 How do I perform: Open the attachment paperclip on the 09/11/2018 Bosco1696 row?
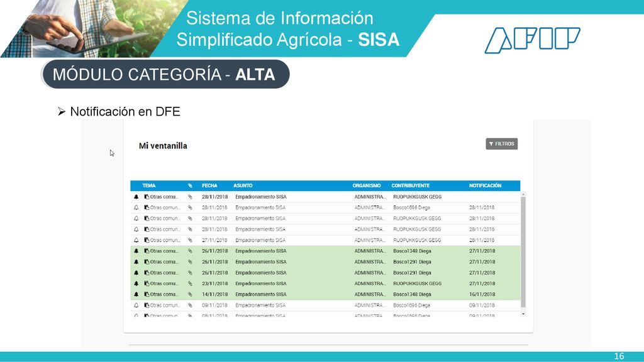(190, 305)
